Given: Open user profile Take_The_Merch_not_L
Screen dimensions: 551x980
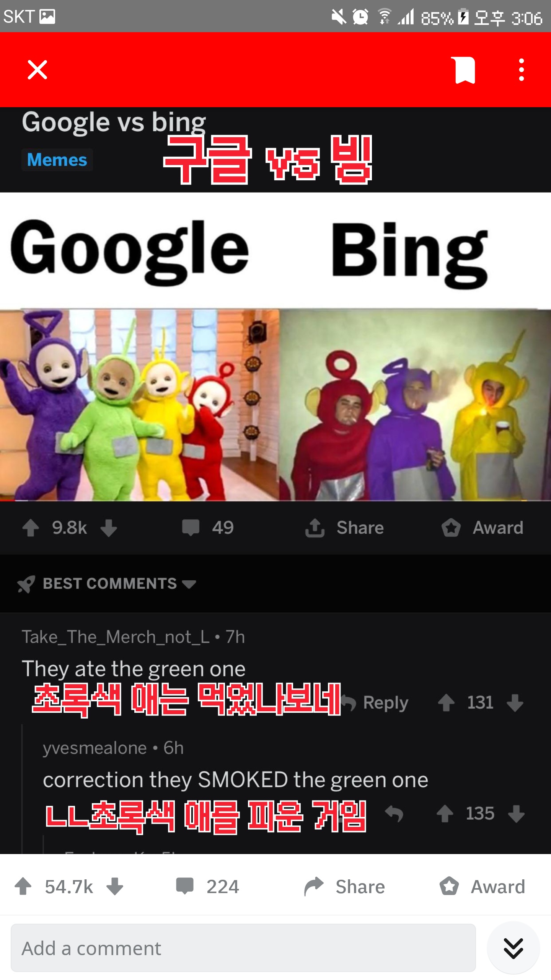Looking at the screenshot, I should pyautogui.click(x=116, y=637).
